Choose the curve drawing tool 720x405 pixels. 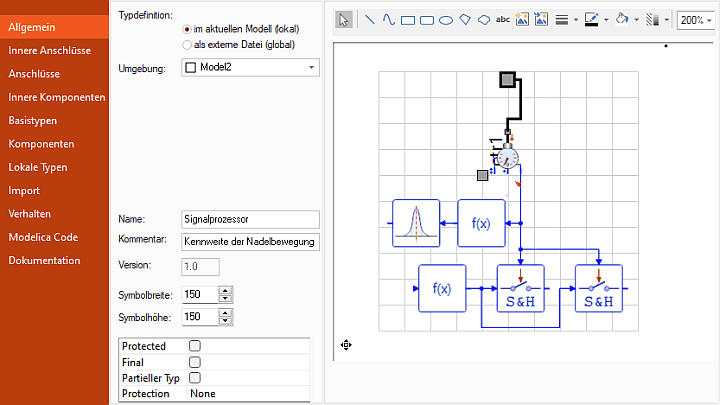point(388,19)
